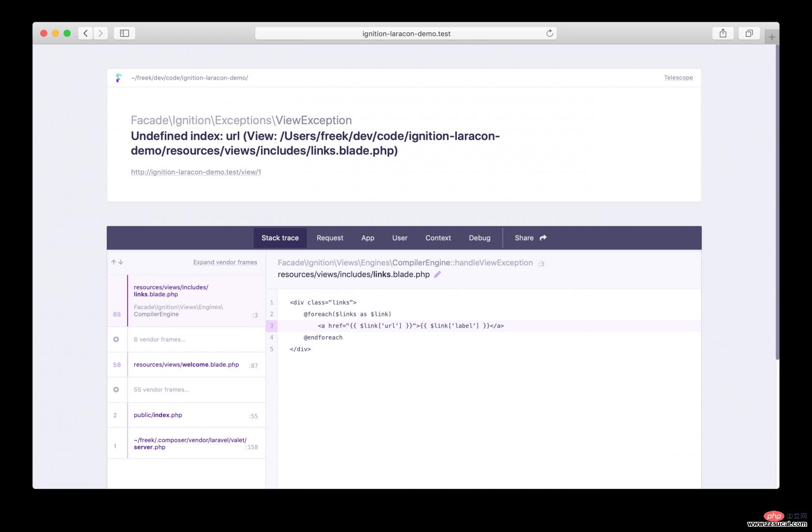Open the Stack trace tab
The image size is (812, 532).
[x=280, y=238]
